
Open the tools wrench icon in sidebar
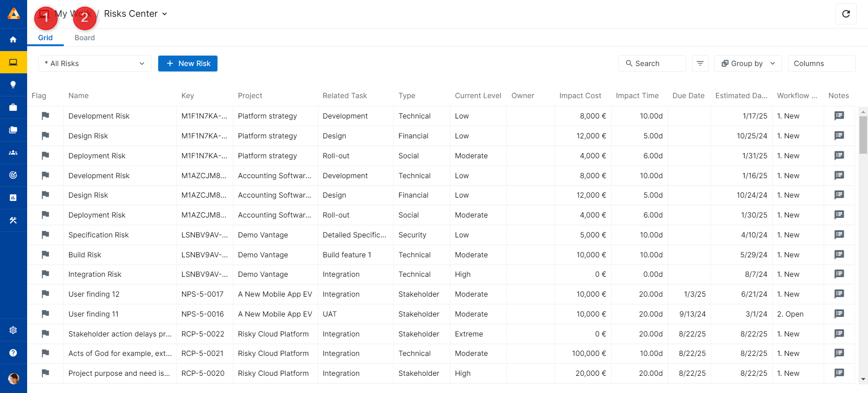coord(13,220)
